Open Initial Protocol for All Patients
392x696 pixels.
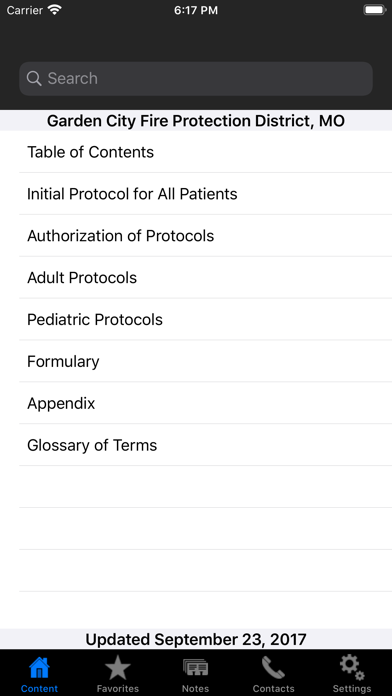206,194
